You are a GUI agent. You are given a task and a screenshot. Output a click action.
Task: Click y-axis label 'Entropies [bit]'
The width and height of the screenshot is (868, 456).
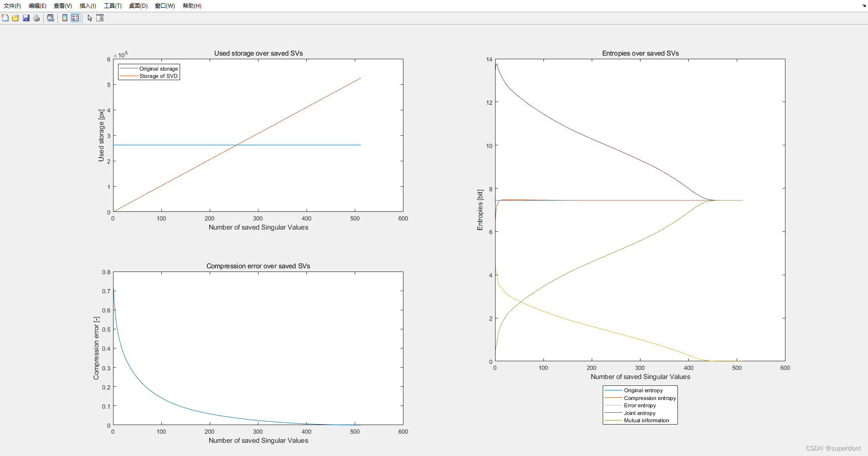click(x=480, y=210)
